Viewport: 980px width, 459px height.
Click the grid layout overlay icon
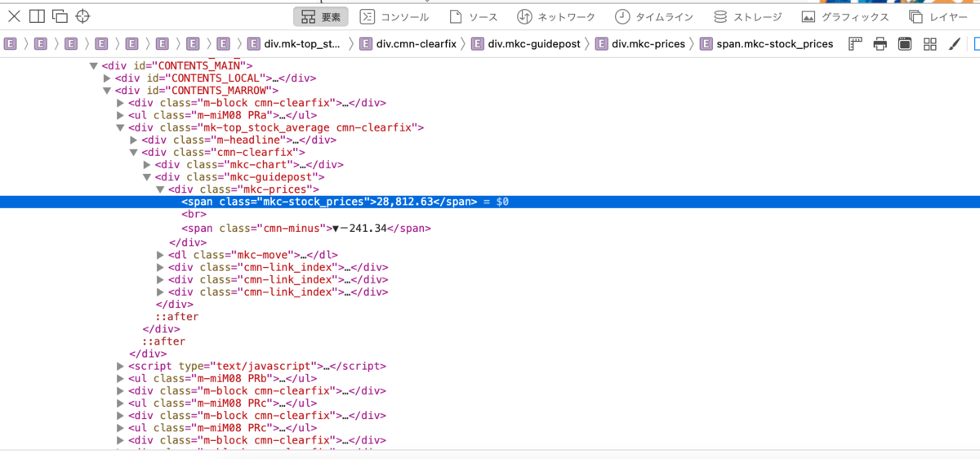tap(929, 44)
